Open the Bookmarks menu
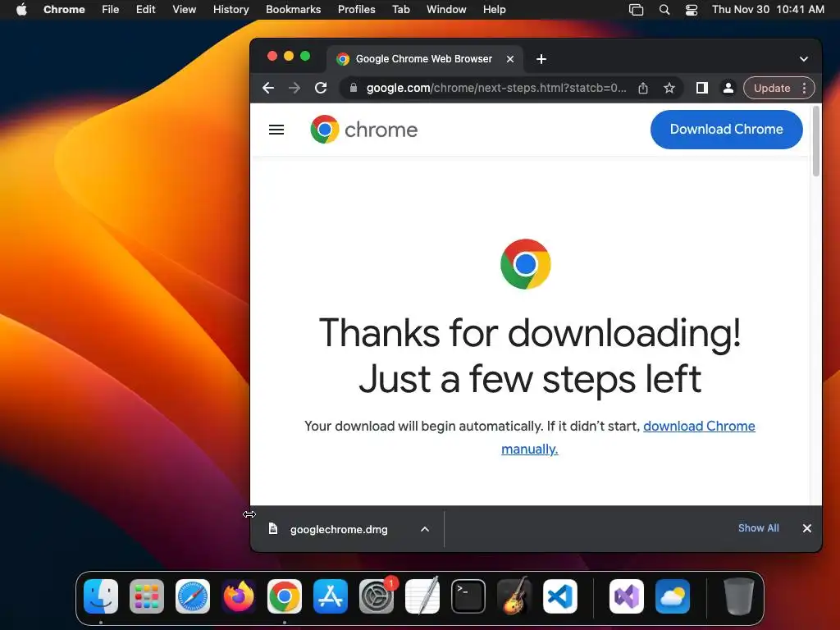 [293, 10]
